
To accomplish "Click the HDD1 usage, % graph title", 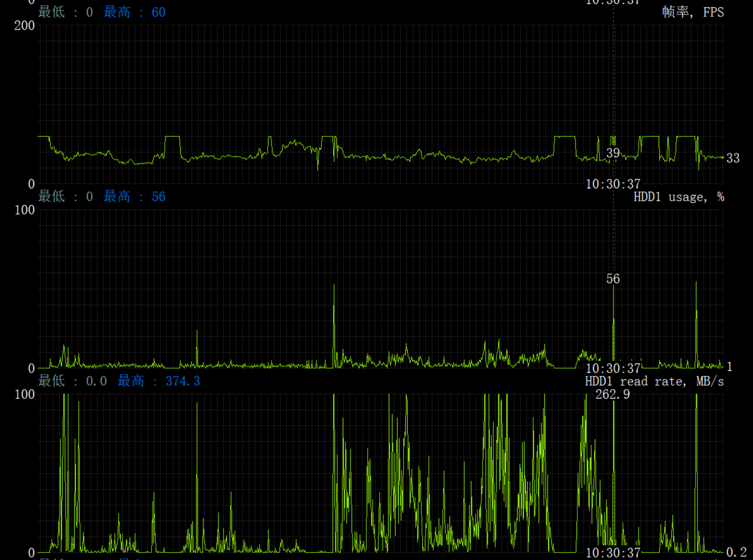I will [x=678, y=197].
